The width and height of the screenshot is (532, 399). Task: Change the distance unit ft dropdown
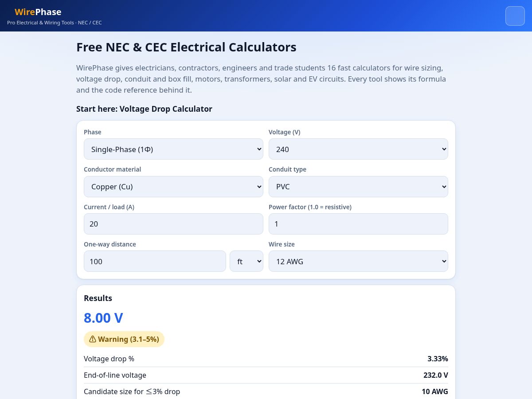246,261
